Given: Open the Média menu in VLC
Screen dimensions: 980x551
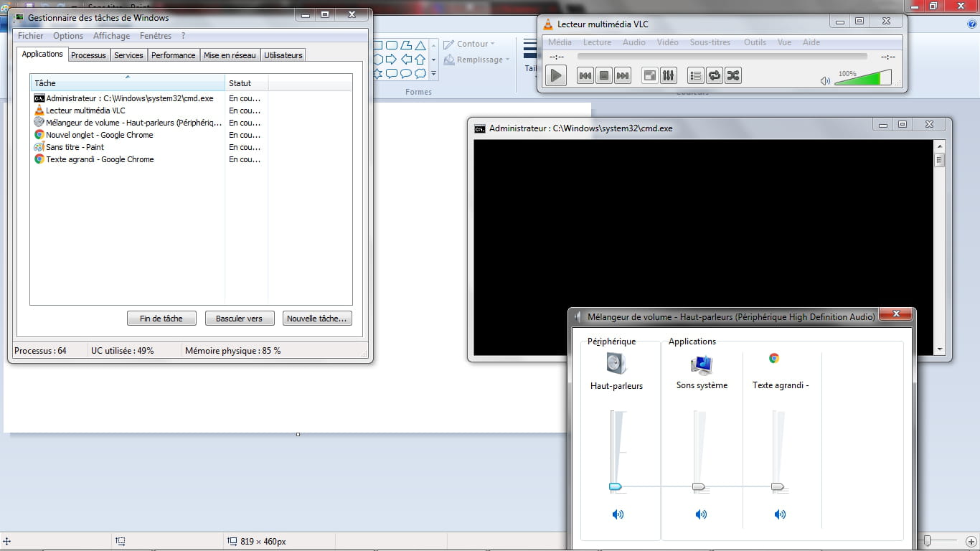Looking at the screenshot, I should click(560, 42).
